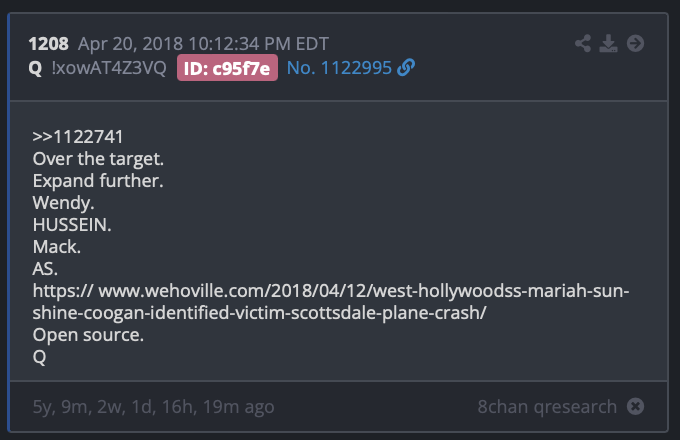Click the Open source. line in the post
680x440 pixels.
tap(88, 335)
